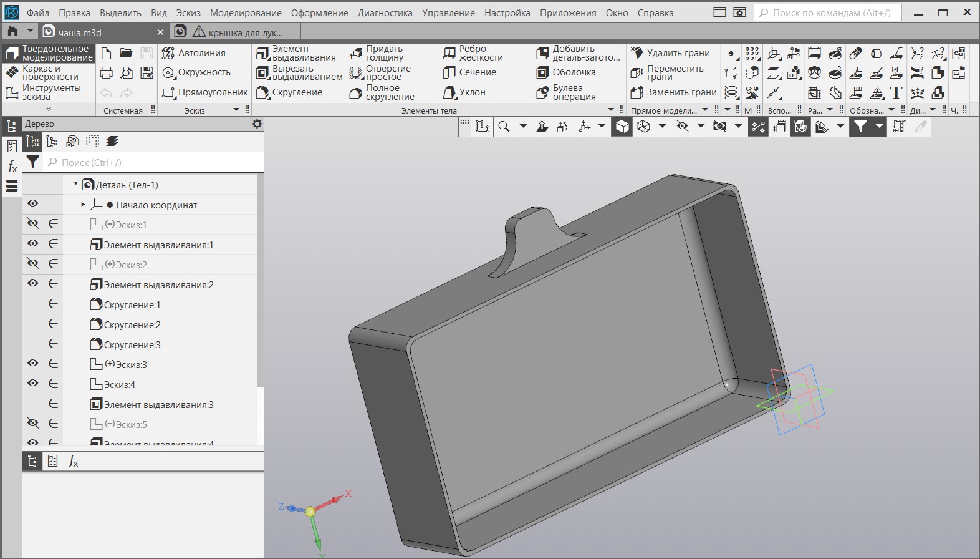Show hidden Эскиз:1 using eye icon
The width and height of the screenshot is (980, 559).
tap(33, 224)
